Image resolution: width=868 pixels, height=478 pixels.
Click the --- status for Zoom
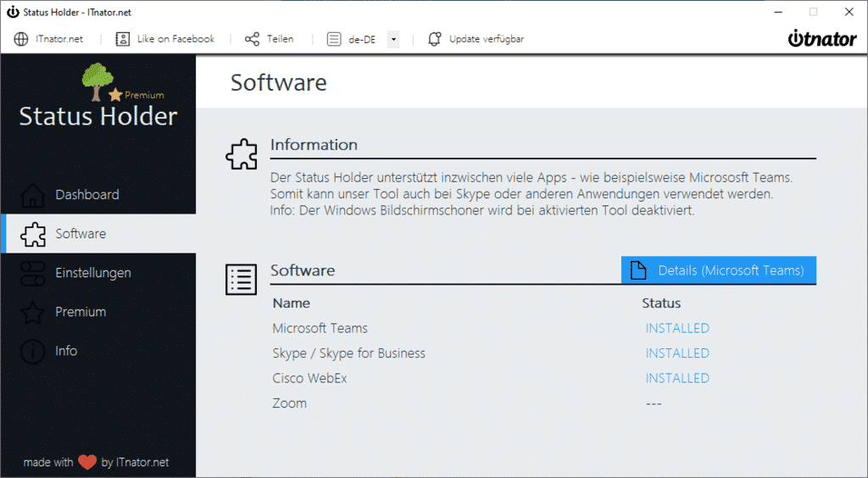(654, 404)
